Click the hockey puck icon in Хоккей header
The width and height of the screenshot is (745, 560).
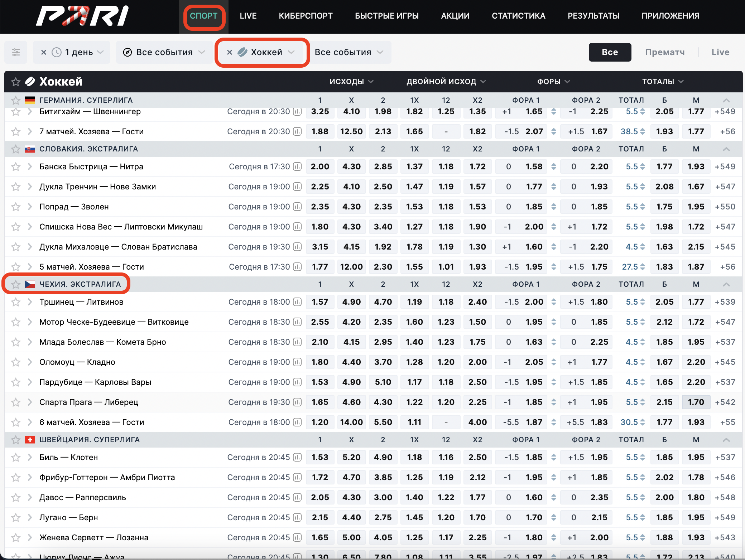click(30, 82)
